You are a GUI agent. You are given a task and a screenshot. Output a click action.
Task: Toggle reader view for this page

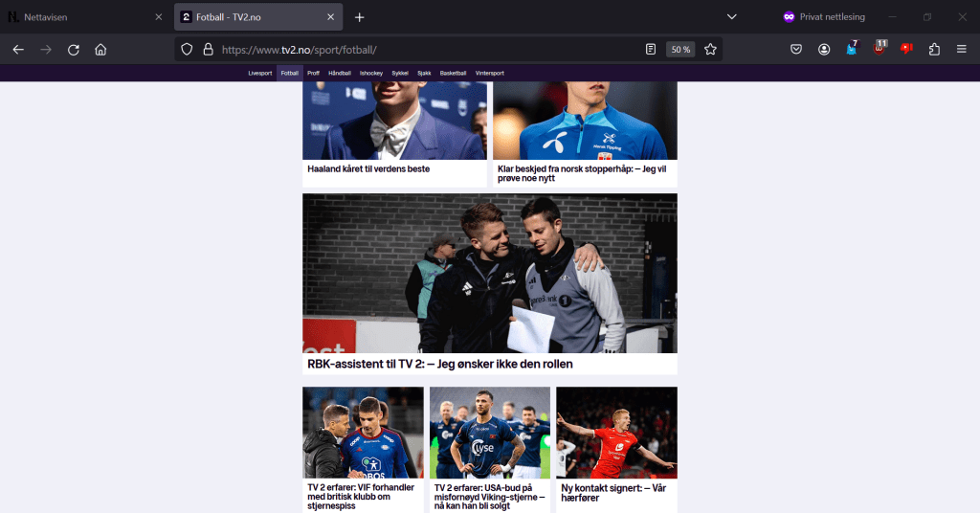[651, 50]
